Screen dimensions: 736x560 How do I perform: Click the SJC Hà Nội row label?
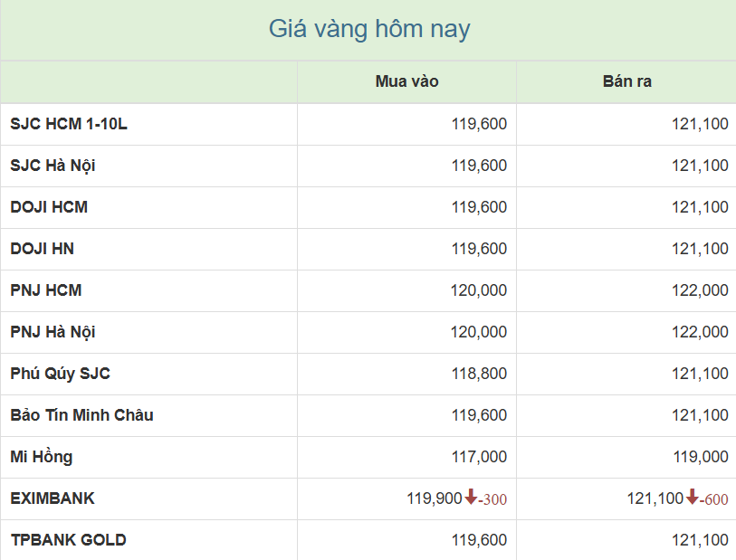(53, 166)
